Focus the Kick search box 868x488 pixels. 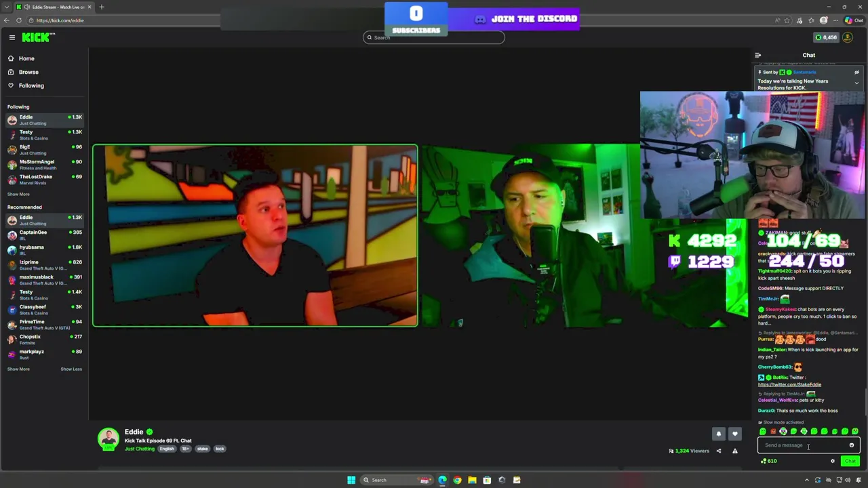(x=434, y=37)
